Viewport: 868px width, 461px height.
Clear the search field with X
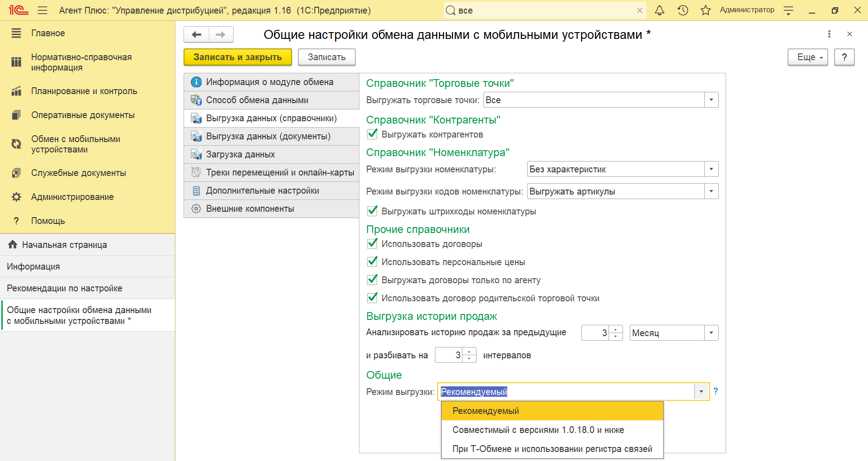click(x=640, y=10)
